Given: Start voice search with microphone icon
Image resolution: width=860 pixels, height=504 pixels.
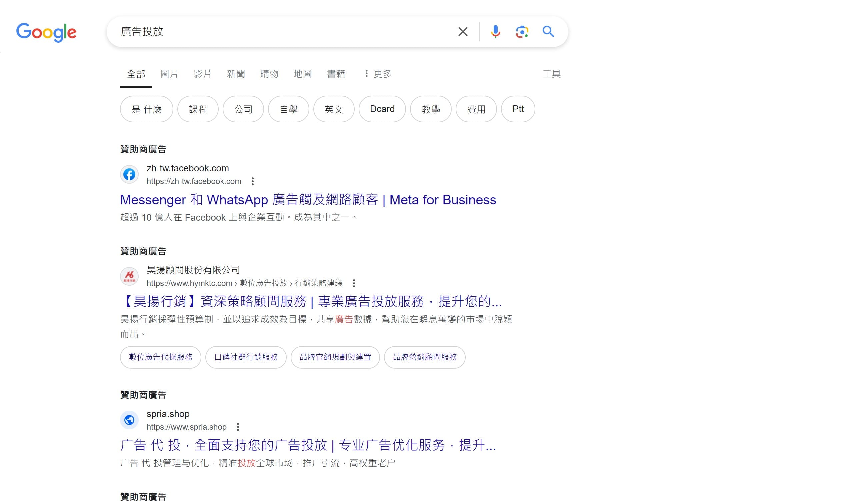Looking at the screenshot, I should click(x=496, y=32).
